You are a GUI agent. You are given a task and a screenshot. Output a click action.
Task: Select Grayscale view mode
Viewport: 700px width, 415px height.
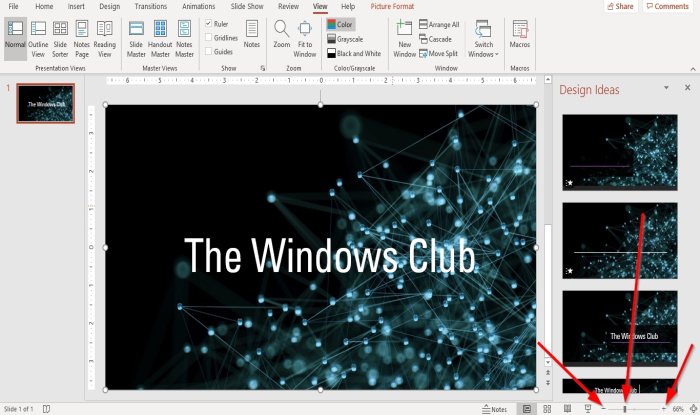345,39
